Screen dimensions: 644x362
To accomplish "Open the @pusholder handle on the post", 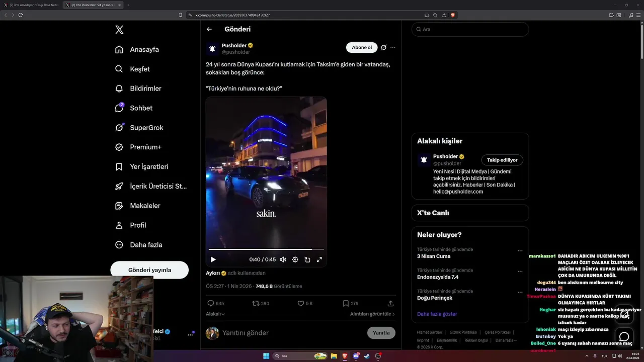I will pos(236,52).
